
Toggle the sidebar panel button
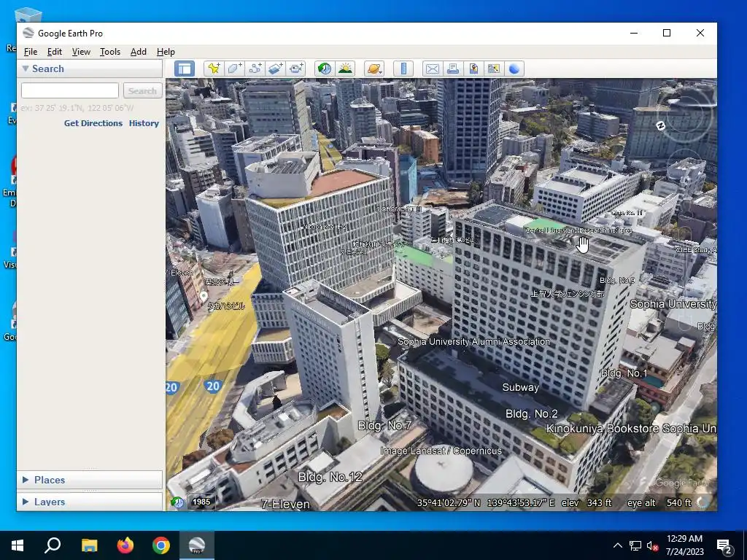pos(185,69)
